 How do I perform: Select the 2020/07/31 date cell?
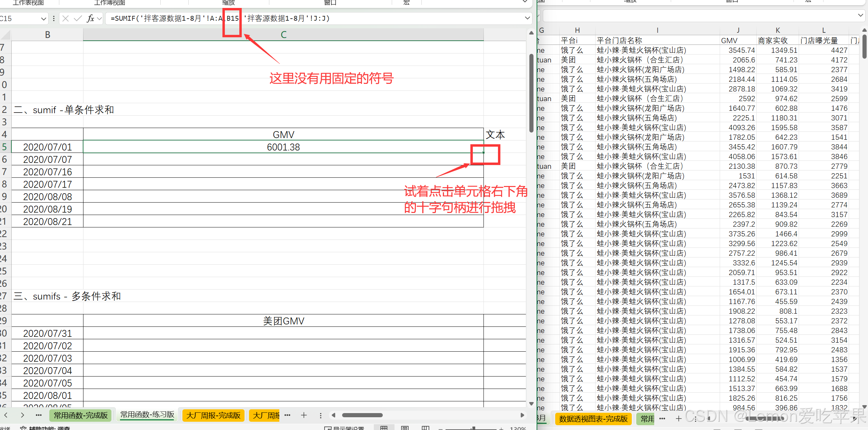(x=48, y=333)
